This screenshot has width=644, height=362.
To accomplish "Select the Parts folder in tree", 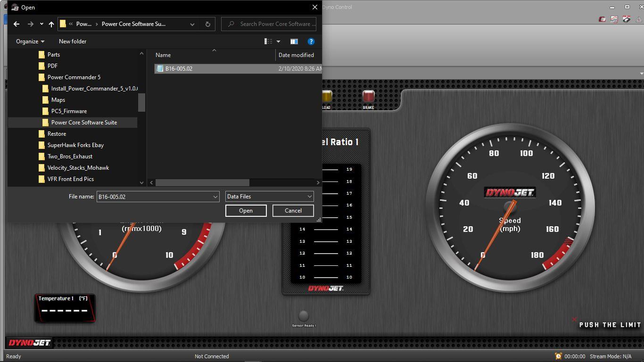I will pos(54,55).
